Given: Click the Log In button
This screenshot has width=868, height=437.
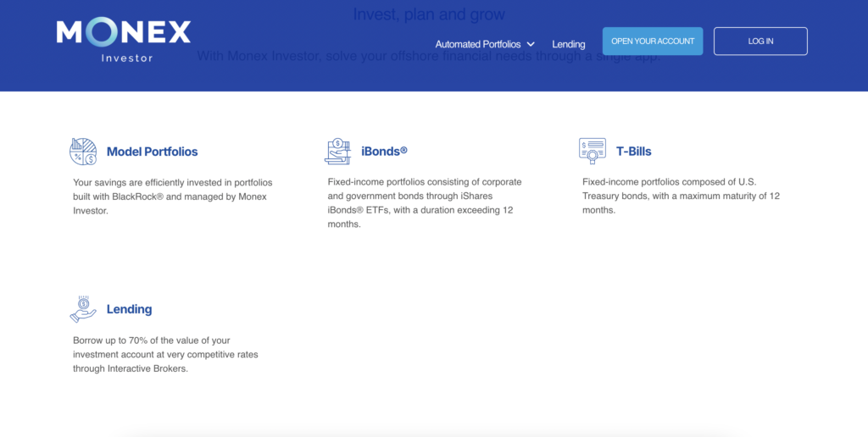Looking at the screenshot, I should coord(760,41).
